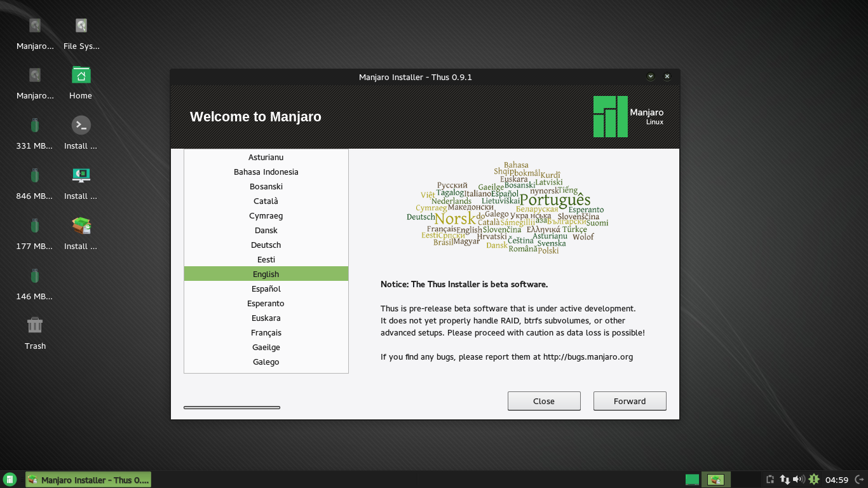Open the network connections tray icon
868x488 pixels.
785,480
